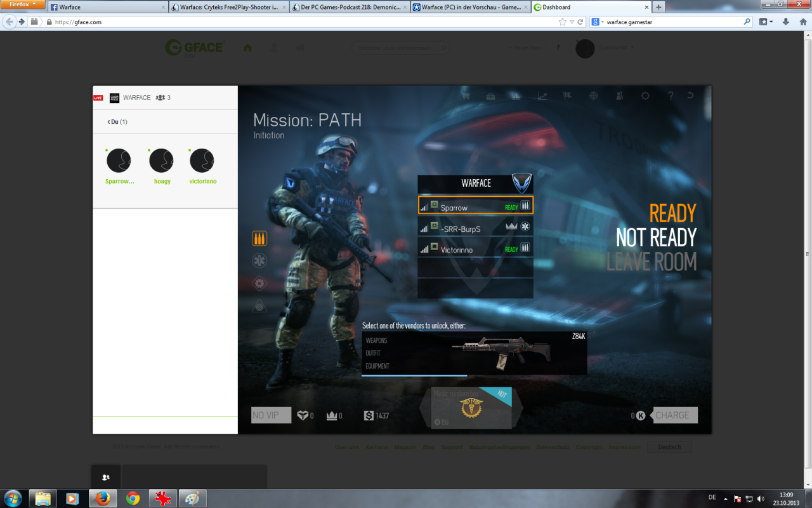Select the Victorinno player row
Image resolution: width=812 pixels, height=508 pixels.
point(476,248)
